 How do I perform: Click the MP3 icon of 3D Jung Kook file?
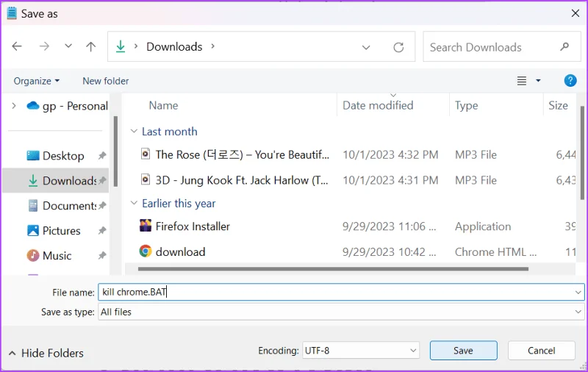(146, 179)
